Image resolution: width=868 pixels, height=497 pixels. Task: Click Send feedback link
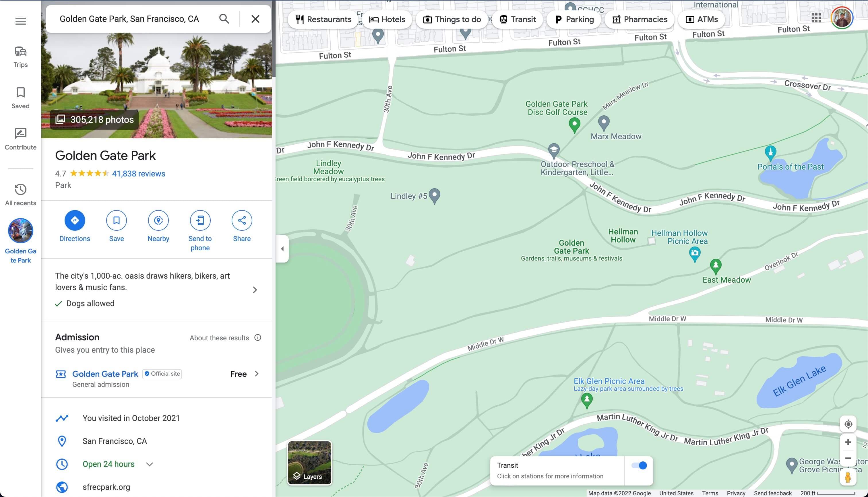(772, 493)
